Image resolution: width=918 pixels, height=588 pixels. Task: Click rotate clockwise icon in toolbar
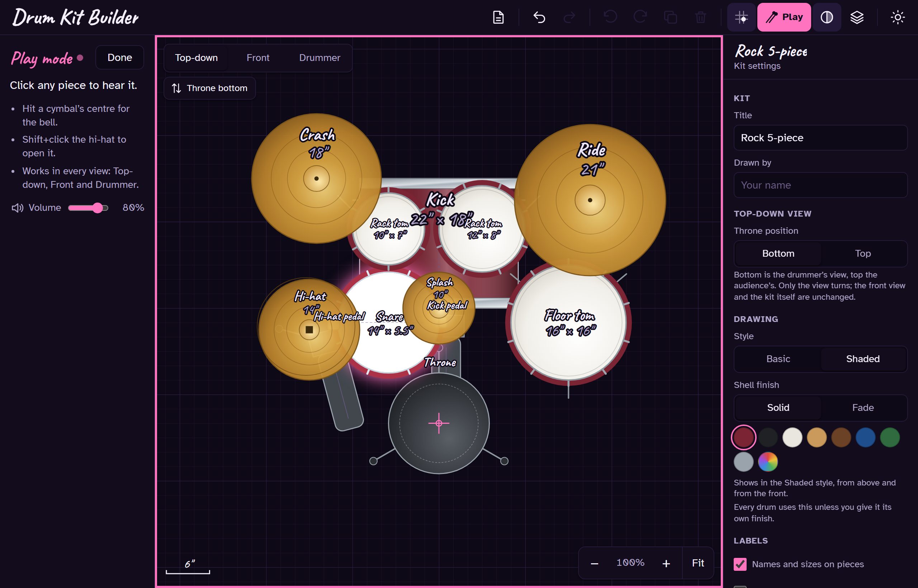point(640,17)
